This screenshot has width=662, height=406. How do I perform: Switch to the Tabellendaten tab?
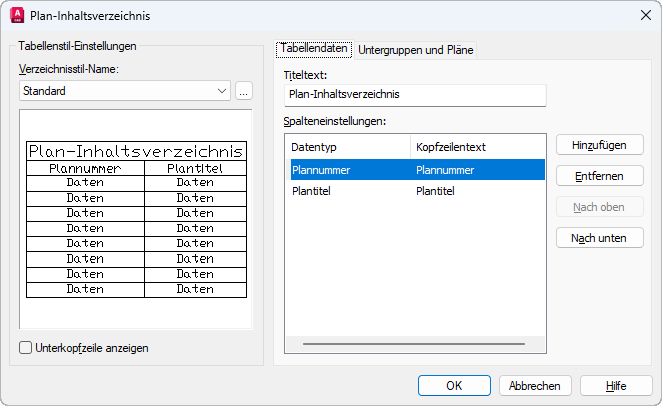(314, 48)
